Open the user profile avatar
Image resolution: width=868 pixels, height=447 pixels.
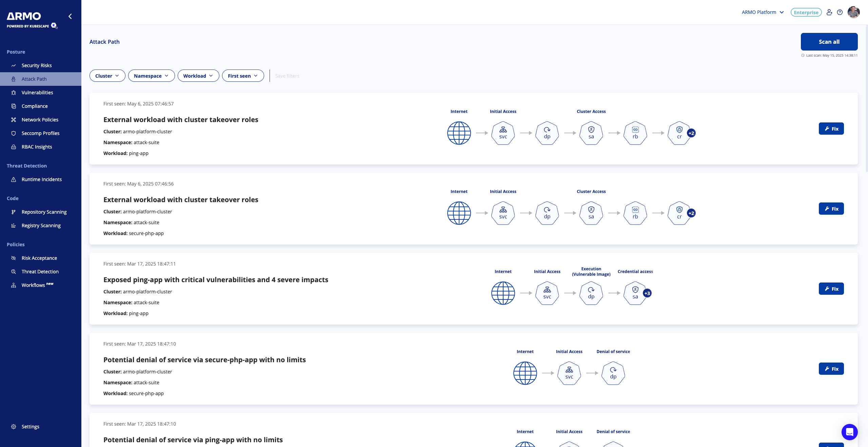(x=853, y=12)
